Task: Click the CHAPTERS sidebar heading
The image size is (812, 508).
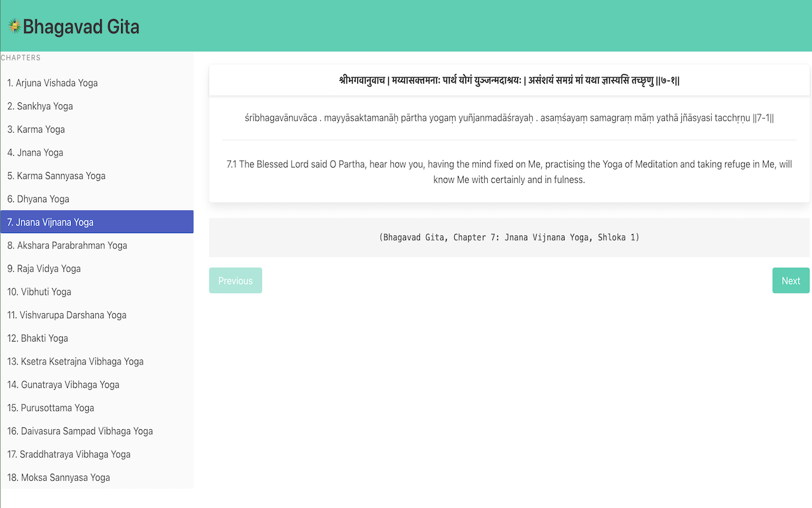Action: click(x=21, y=58)
